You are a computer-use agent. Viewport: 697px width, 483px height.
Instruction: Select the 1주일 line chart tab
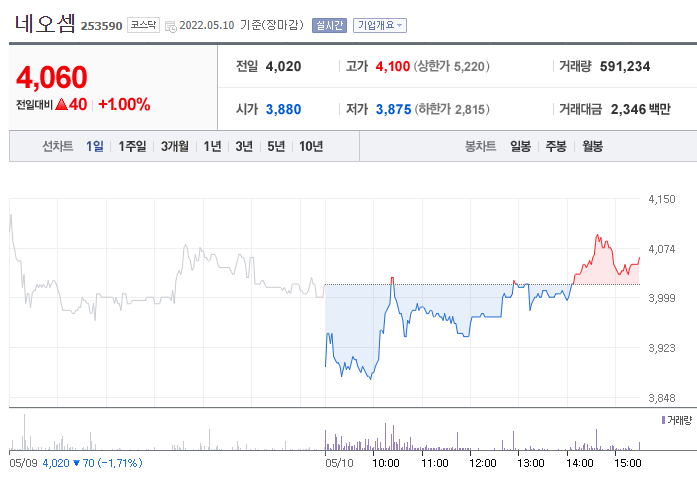coord(132,146)
